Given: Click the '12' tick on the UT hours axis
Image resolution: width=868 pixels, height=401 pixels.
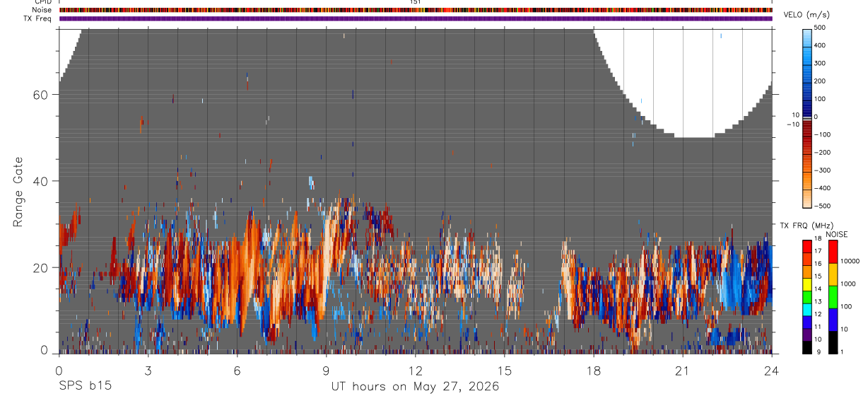Looking at the screenshot, I should (415, 370).
